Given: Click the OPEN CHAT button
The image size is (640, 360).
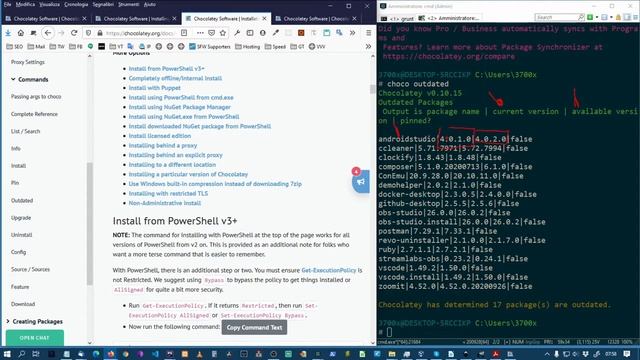Looking at the screenshot, I should [35, 338].
